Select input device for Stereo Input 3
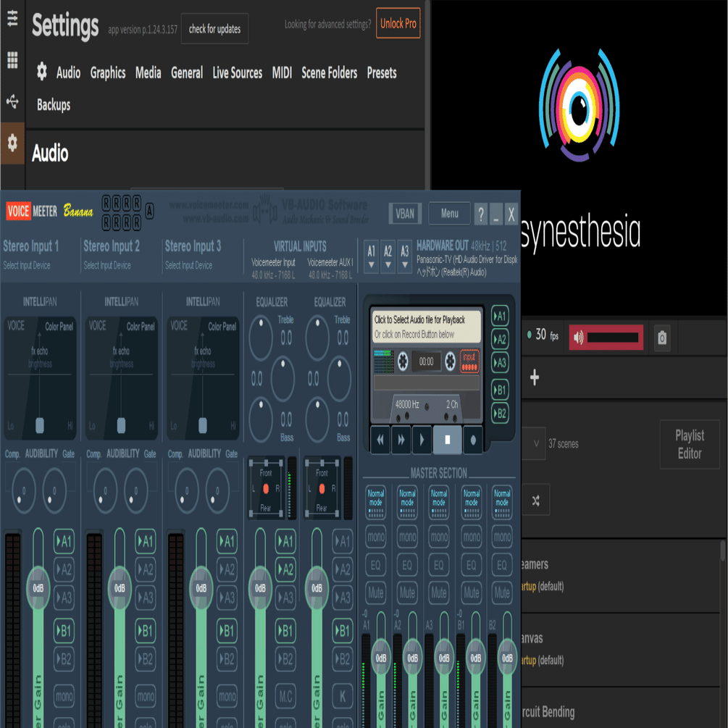Image resolution: width=728 pixels, height=728 pixels. pos(189,266)
